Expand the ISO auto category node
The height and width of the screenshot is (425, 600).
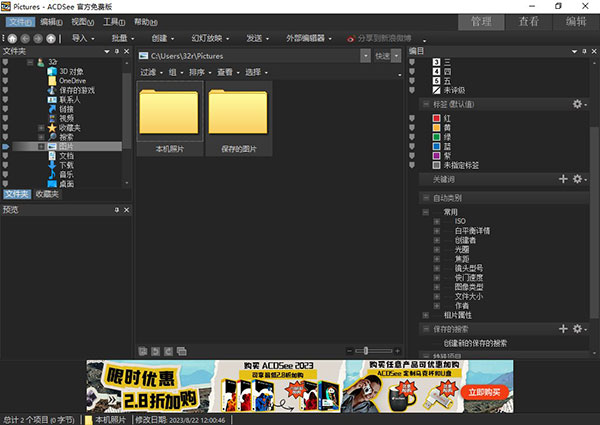437,222
